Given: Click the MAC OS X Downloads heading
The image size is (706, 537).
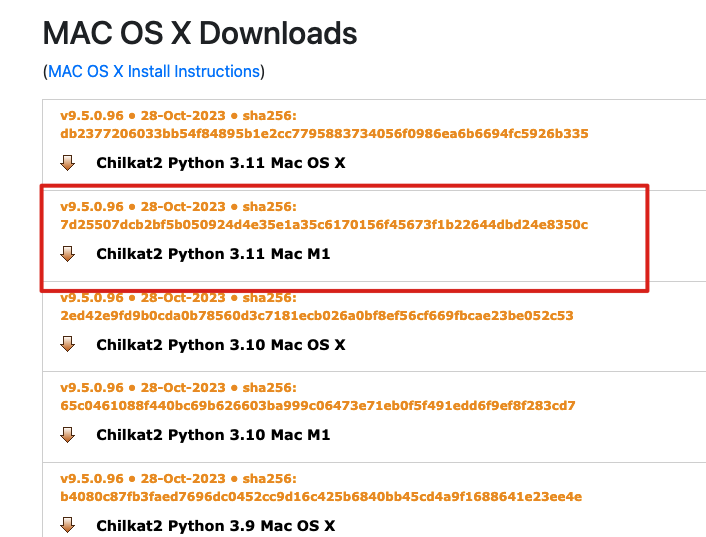Looking at the screenshot, I should point(200,33).
